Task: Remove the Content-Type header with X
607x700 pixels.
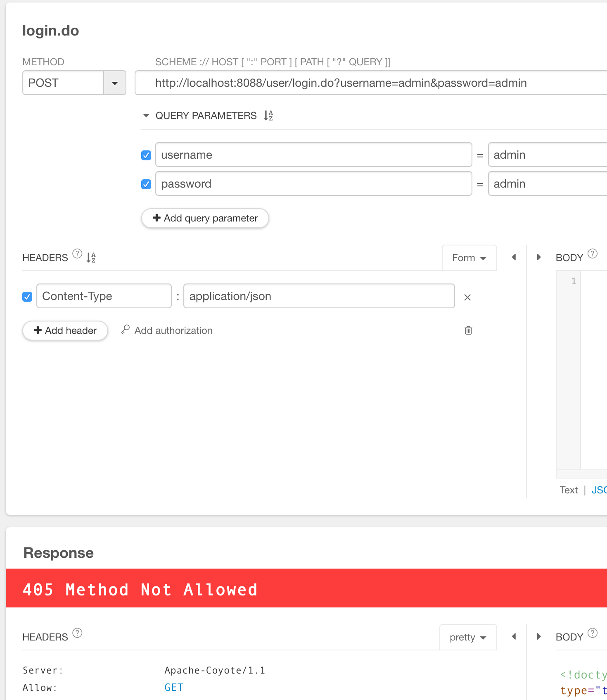Action: coord(467,297)
